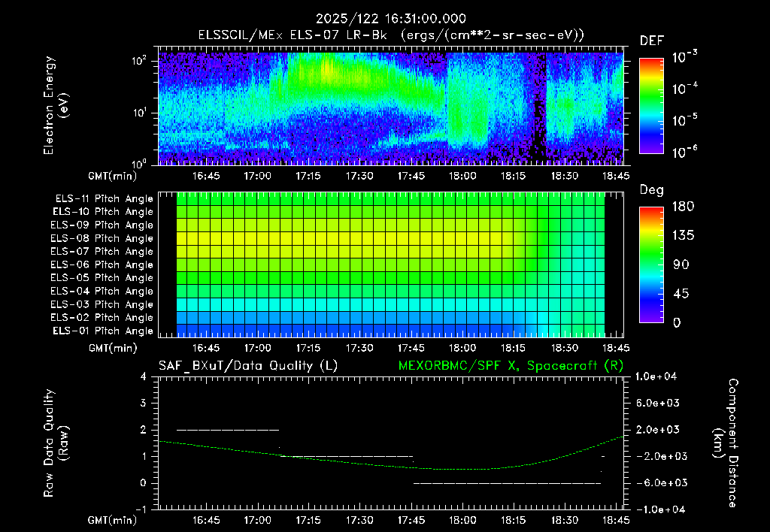Viewport: 770px width, 532px height.
Task: Click GMT(min) label beneath the bottom panel
Action: [112, 520]
